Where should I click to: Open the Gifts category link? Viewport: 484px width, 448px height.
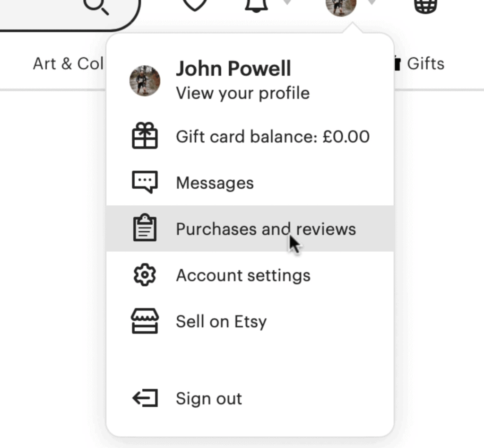(x=425, y=64)
